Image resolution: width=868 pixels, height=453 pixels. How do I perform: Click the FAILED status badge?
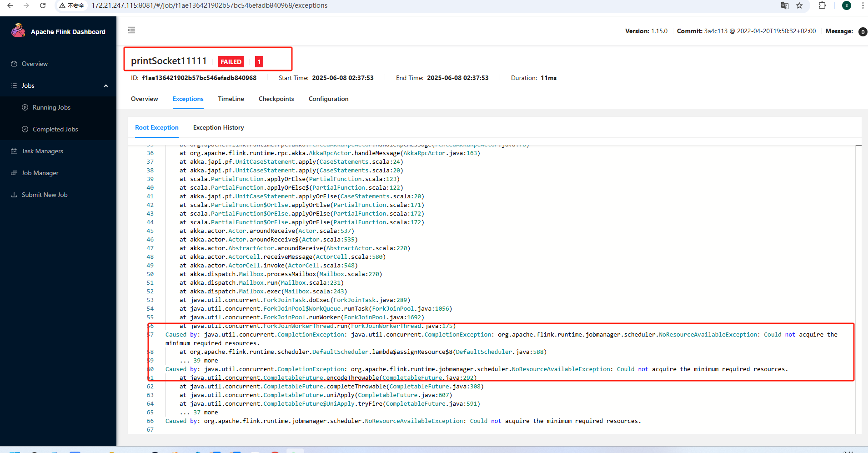pos(231,61)
